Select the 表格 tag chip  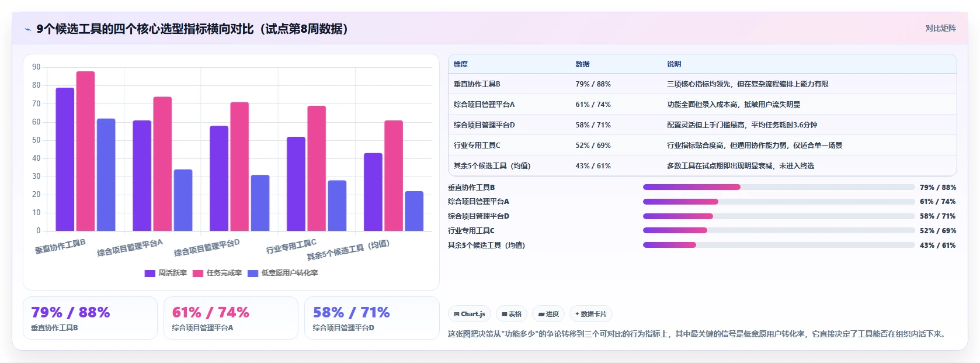[512, 314]
